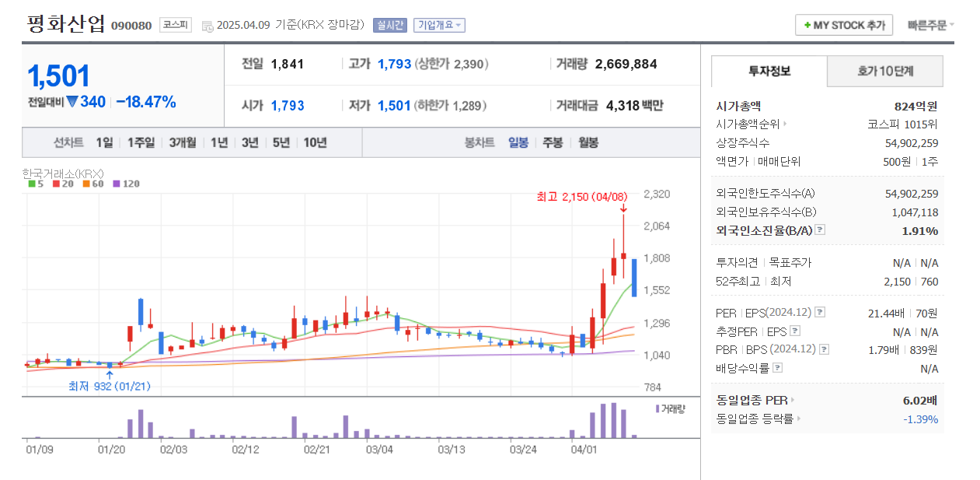The image size is (980, 480).
Task: Click the 거래량 volume legend marker
Action: click(657, 408)
